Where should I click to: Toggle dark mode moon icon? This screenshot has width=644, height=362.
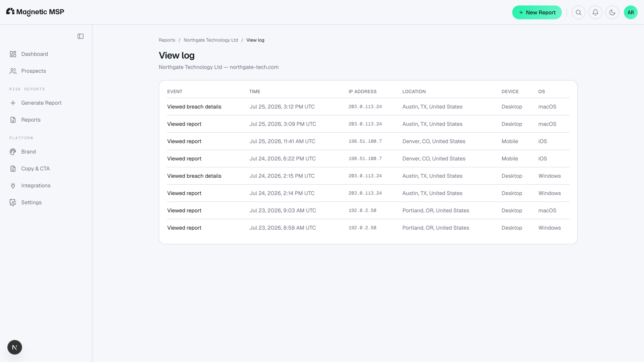pyautogui.click(x=612, y=12)
